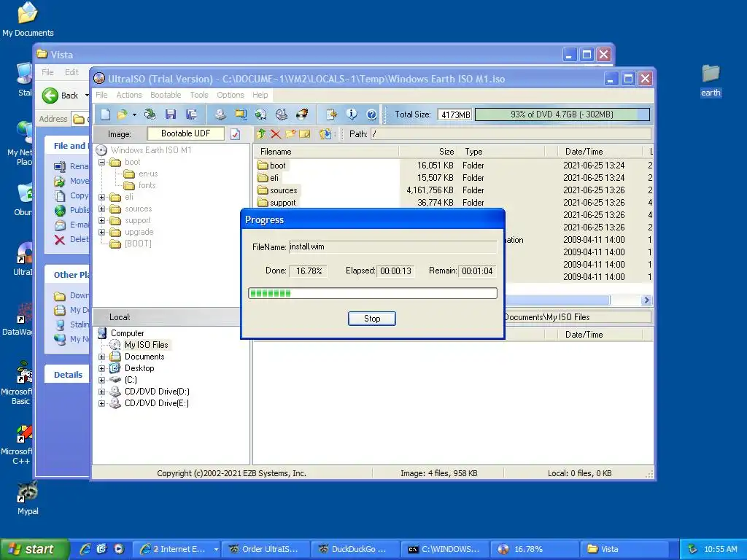Click the New image toolbar icon

pos(105,114)
